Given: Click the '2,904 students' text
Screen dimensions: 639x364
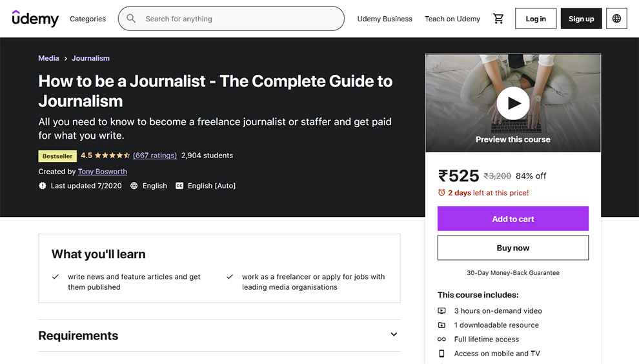Looking at the screenshot, I should point(207,156).
